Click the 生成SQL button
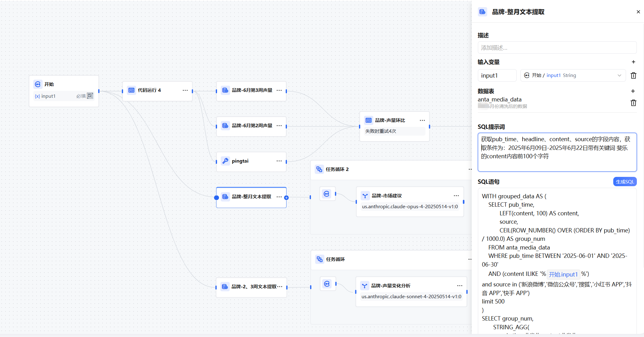 point(625,182)
